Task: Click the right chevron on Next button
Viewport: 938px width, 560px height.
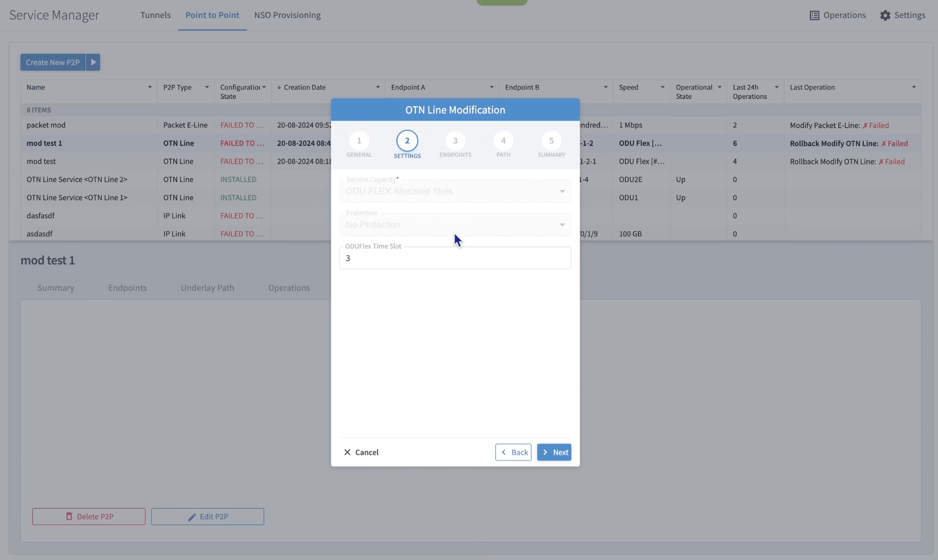Action: [545, 452]
